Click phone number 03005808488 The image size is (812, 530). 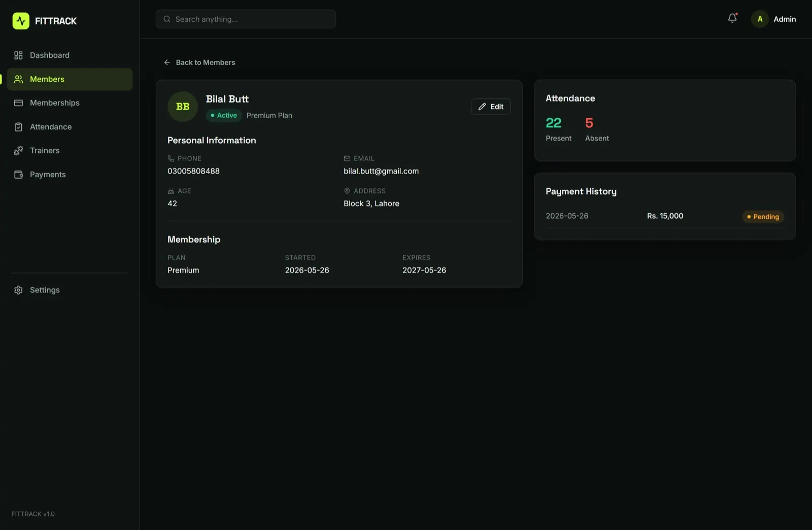(x=193, y=171)
